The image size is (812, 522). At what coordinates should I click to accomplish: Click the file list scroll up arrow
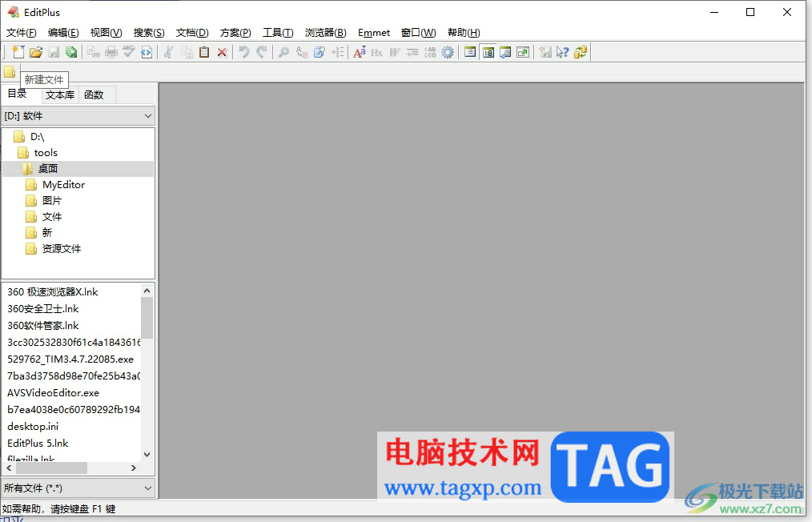(147, 291)
